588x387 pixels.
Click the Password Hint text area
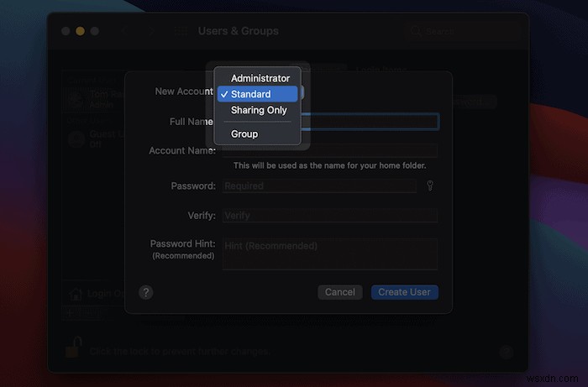click(x=330, y=254)
